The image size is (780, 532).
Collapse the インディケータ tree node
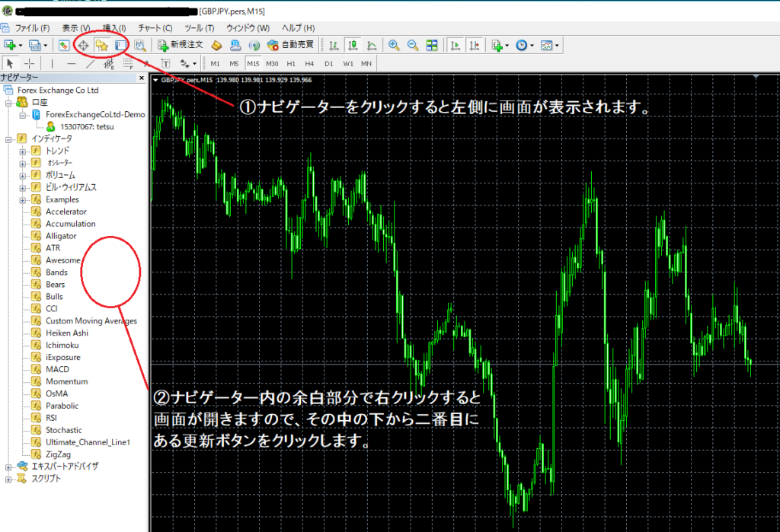(8, 140)
